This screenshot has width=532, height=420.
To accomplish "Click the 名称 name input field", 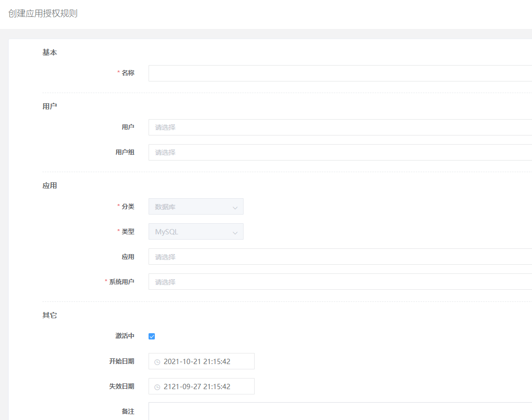I will click(x=341, y=73).
